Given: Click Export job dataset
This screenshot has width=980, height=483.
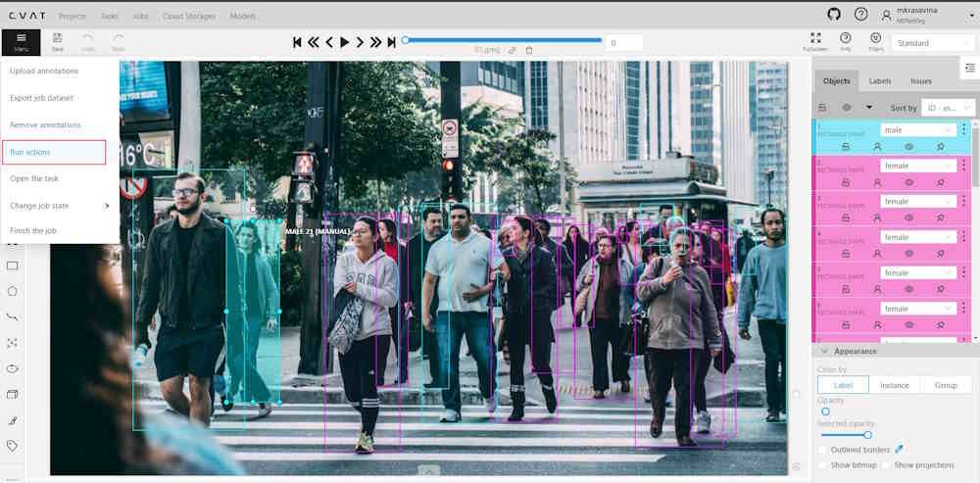Looking at the screenshot, I should tap(41, 98).
